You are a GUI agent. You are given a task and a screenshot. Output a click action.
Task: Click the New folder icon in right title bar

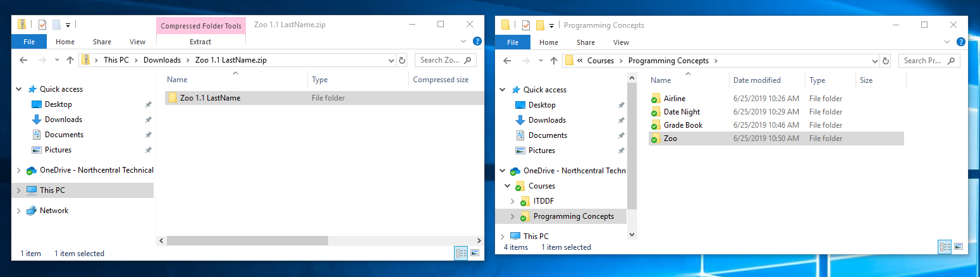click(x=540, y=25)
